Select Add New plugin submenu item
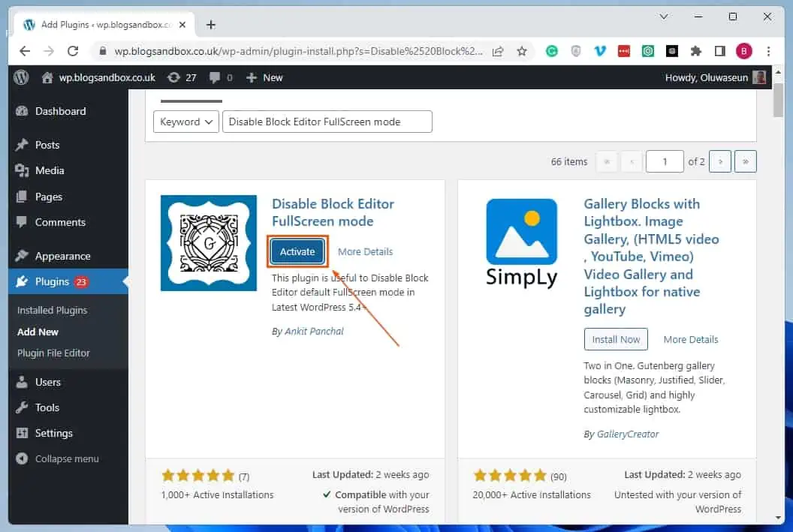The height and width of the screenshot is (532, 793). [38, 332]
